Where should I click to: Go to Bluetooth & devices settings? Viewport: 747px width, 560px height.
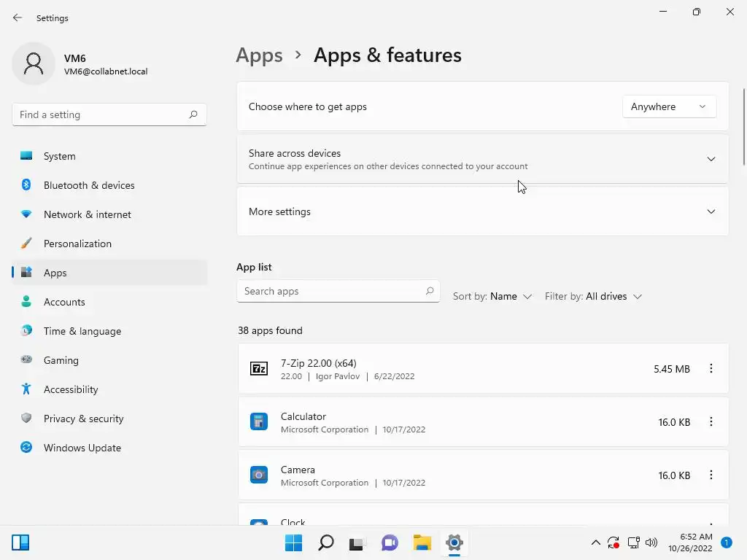coord(89,185)
